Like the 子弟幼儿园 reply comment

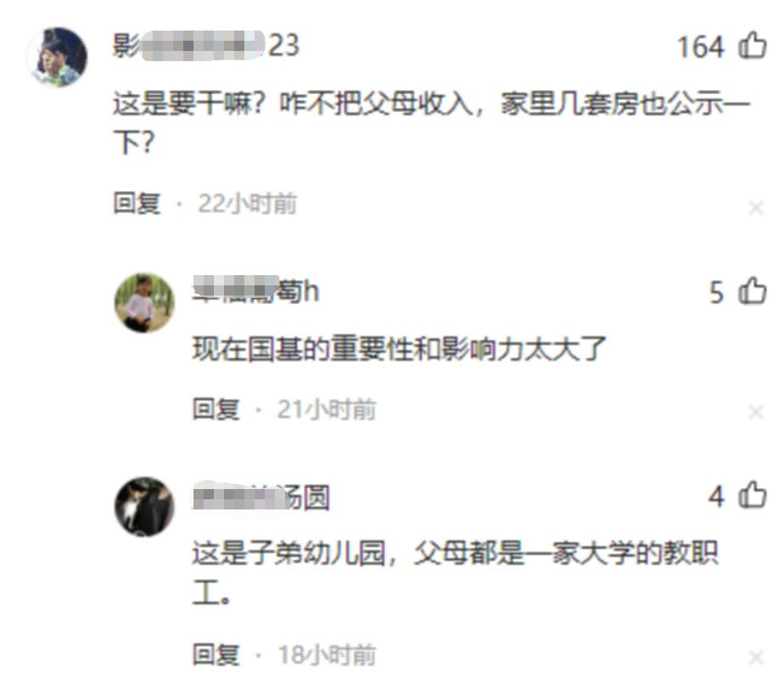(x=753, y=495)
